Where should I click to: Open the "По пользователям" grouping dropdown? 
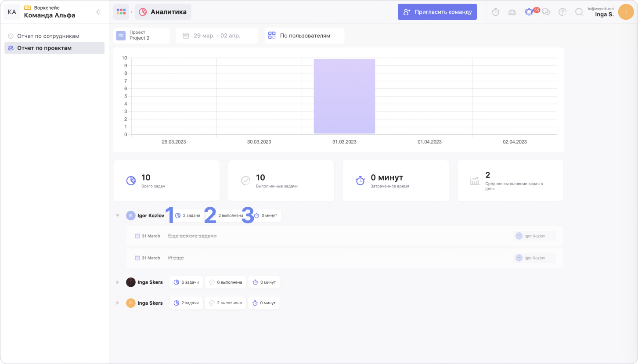pos(304,36)
